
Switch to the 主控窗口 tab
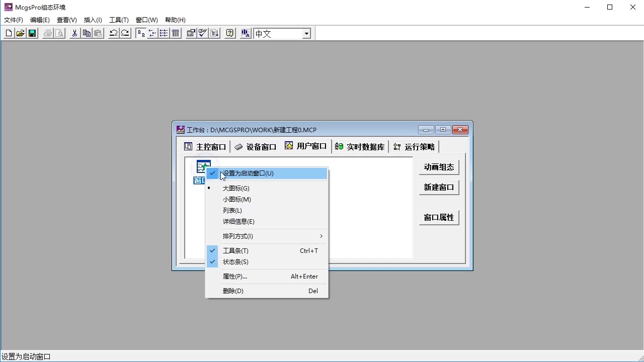click(205, 147)
